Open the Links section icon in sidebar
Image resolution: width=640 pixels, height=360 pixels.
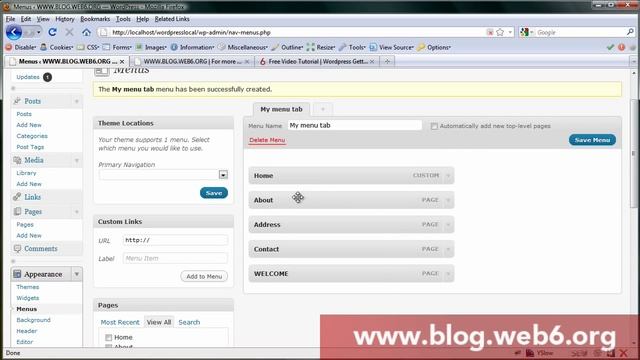pyautogui.click(x=17, y=197)
